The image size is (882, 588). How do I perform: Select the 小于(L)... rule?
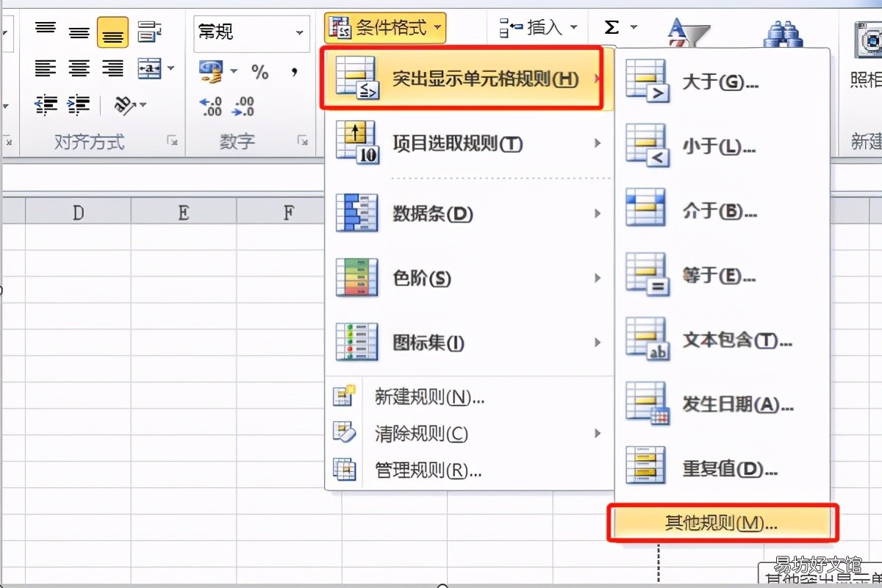[x=723, y=146]
